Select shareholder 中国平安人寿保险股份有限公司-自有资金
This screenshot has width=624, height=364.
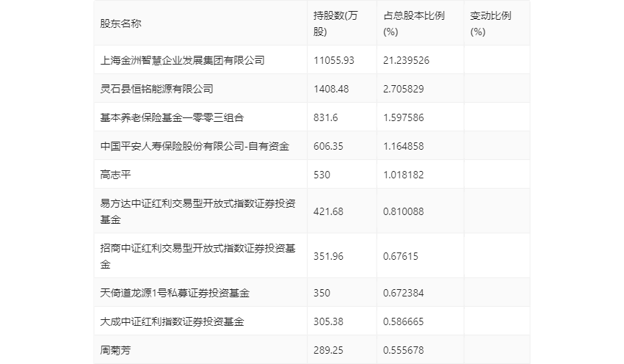[x=195, y=146]
